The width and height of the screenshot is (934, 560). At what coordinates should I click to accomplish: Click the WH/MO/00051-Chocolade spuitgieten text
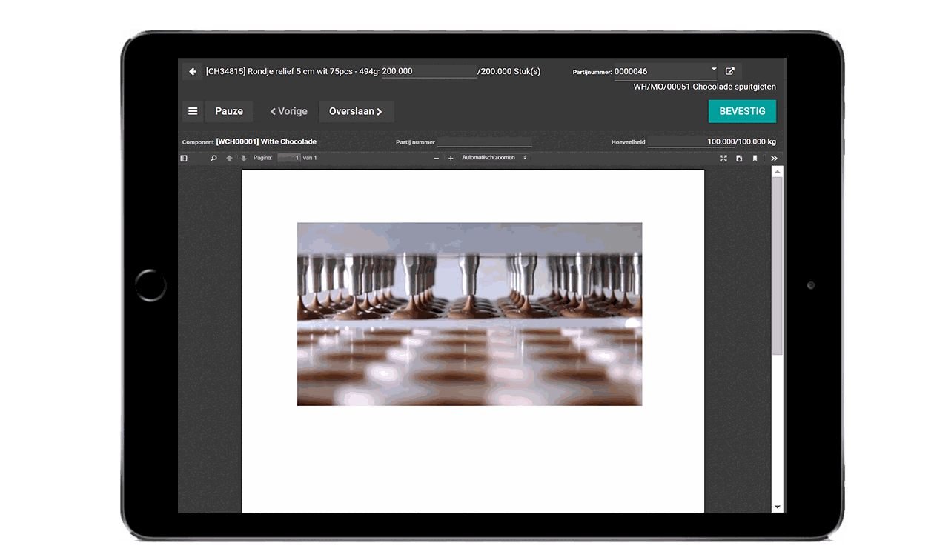click(705, 87)
